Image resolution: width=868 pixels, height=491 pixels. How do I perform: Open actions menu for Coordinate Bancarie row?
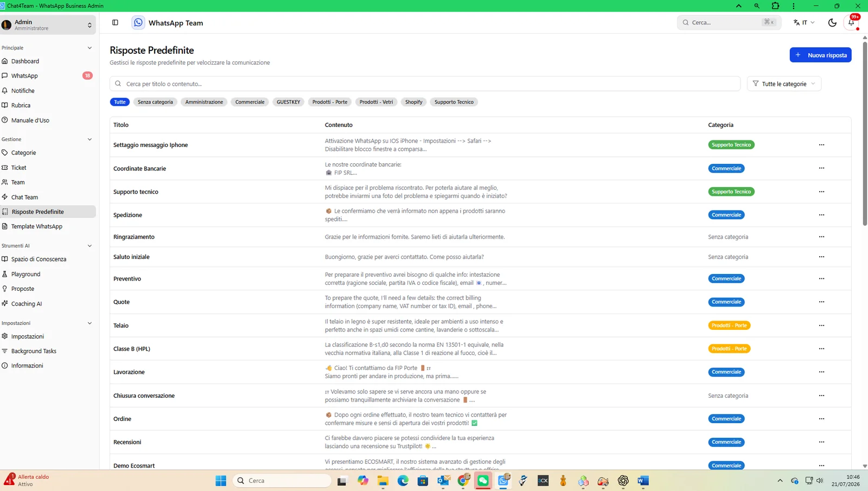click(821, 168)
